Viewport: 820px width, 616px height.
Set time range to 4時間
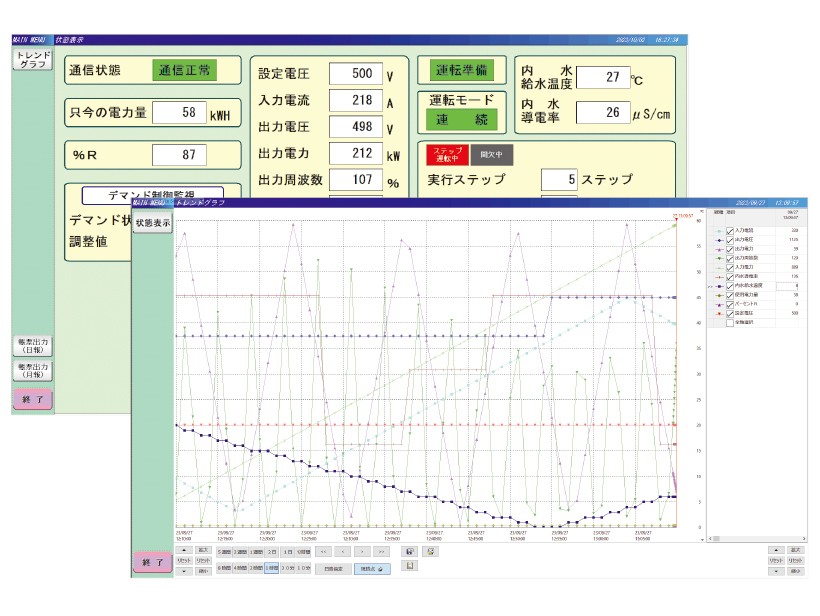(x=240, y=568)
